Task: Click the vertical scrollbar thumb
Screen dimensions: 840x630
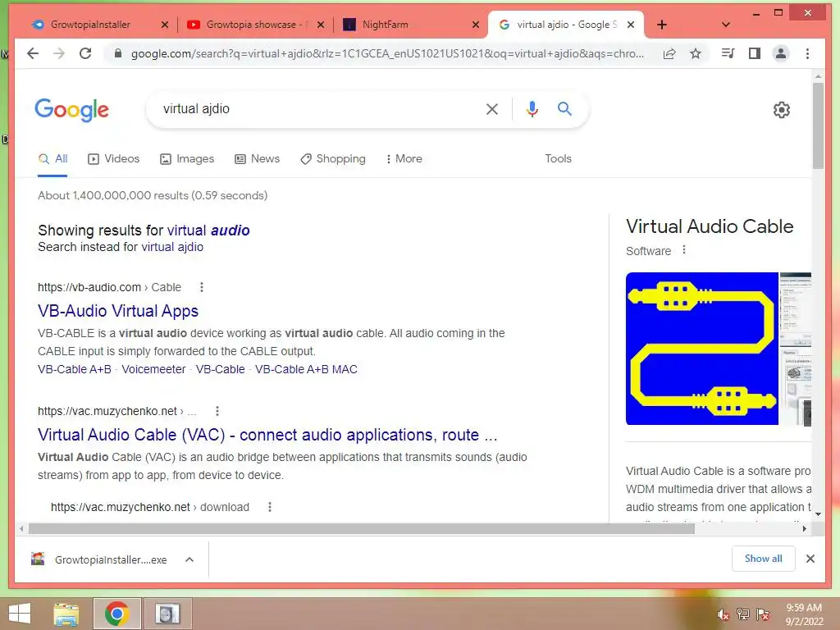Action: coord(818,126)
